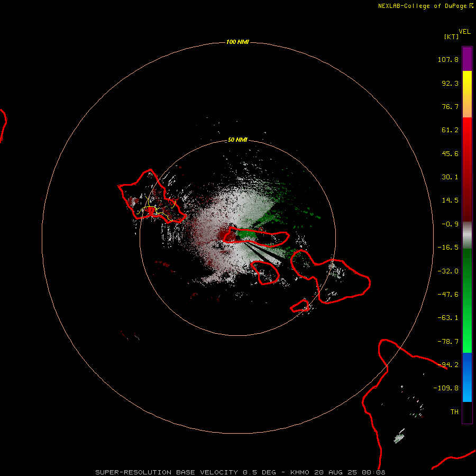Click the 14.5 velocity scale value
The image size is (476, 476).
[x=450, y=200]
